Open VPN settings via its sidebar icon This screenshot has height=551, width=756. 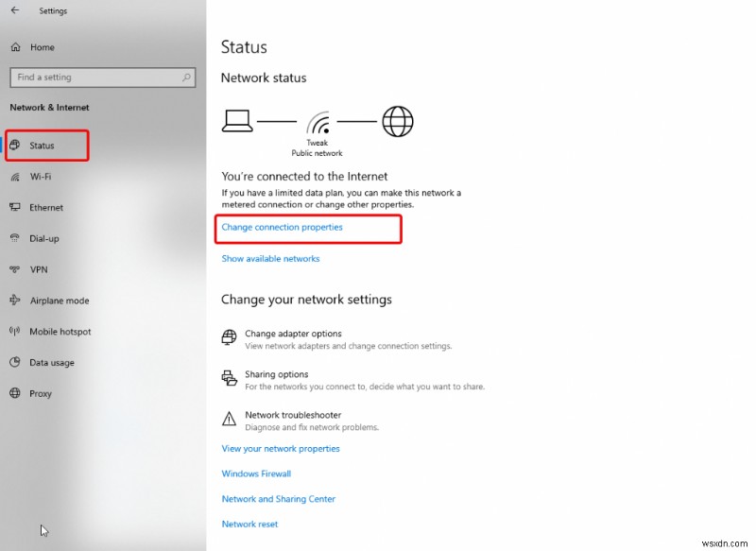tap(16, 269)
